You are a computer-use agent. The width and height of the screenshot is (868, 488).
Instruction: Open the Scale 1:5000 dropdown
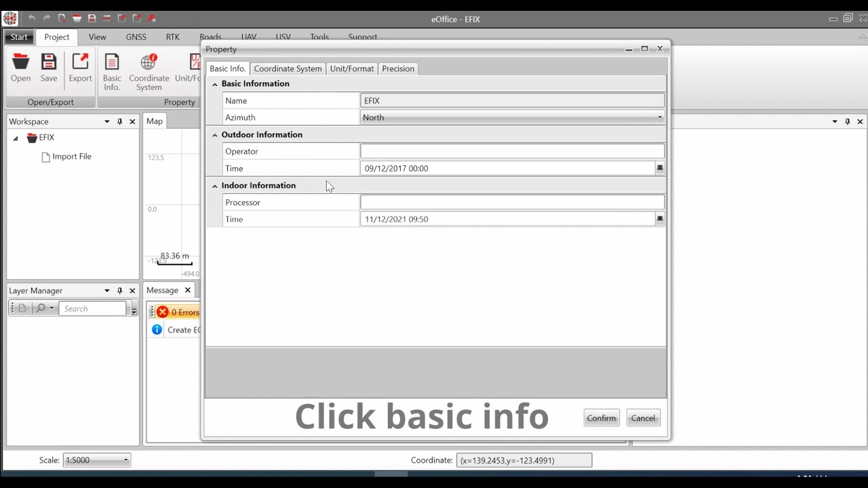point(125,460)
